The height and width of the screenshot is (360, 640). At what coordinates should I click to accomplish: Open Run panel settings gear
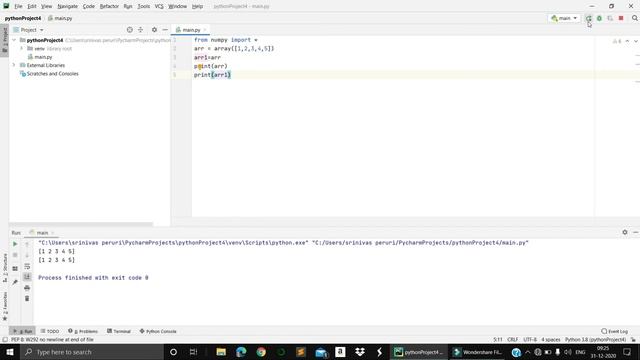(x=625, y=232)
